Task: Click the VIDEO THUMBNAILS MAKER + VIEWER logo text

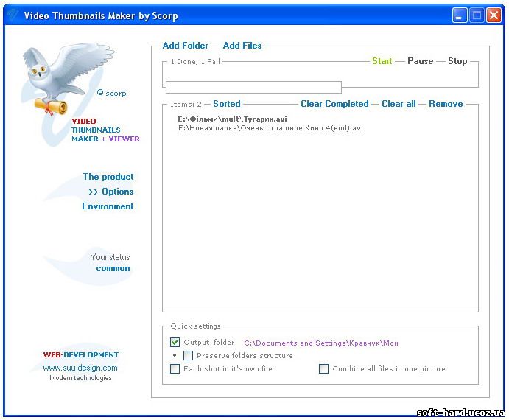Action: pos(105,130)
